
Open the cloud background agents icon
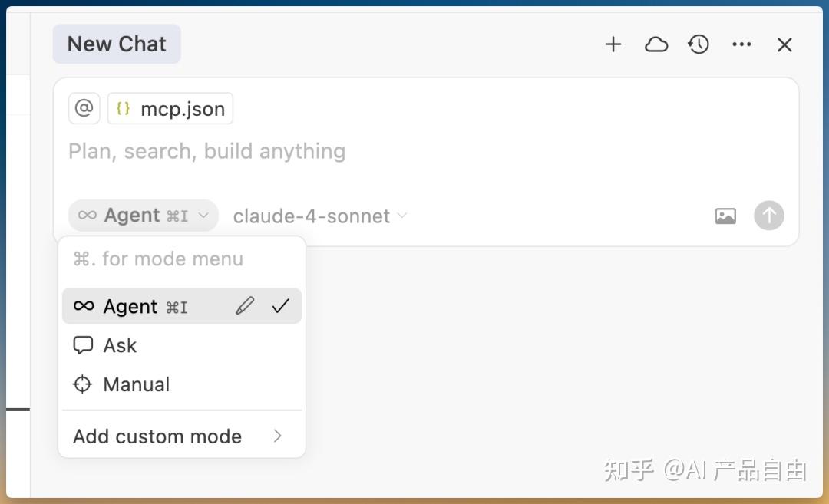(656, 44)
